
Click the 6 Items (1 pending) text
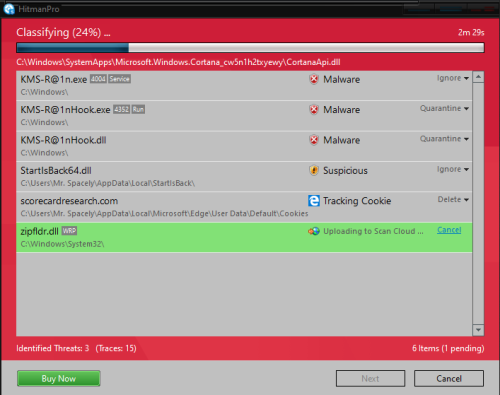click(448, 348)
